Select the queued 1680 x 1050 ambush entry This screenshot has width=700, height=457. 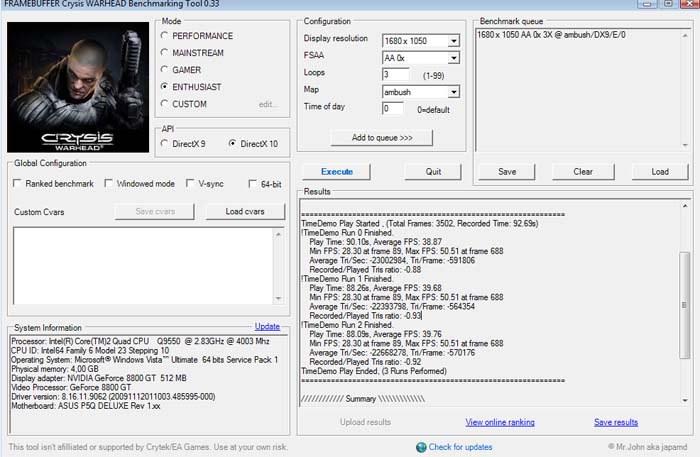pyautogui.click(x=551, y=35)
